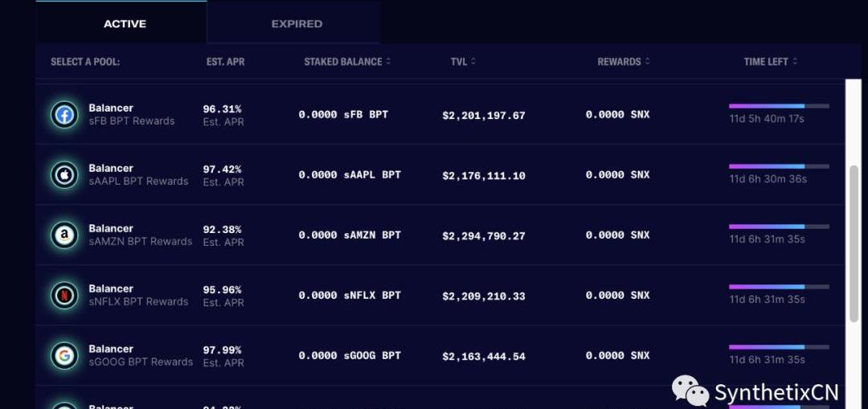Click the pool list vertical scrollbar
This screenshot has width=868, height=409.
(854, 243)
